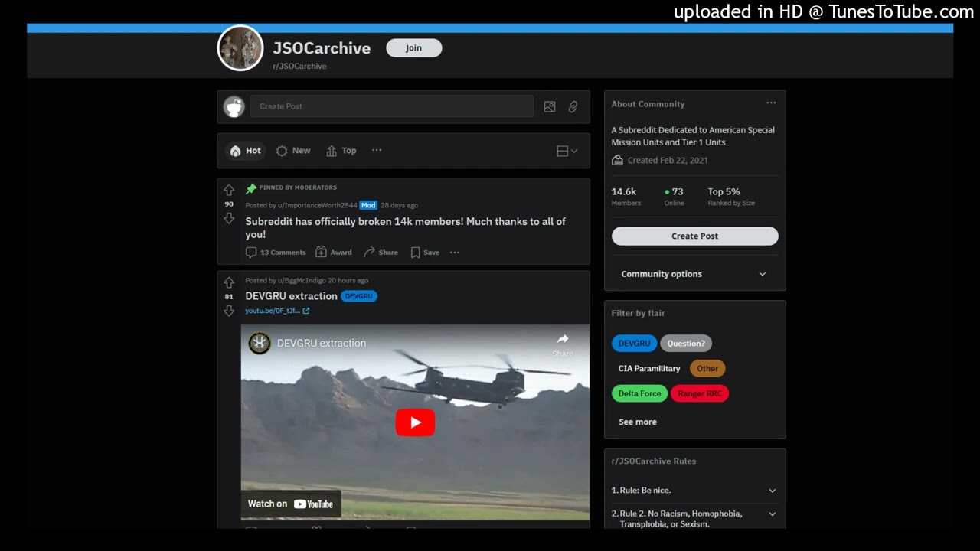Open the 14k members post title
This screenshot has width=980, height=551.
click(406, 228)
